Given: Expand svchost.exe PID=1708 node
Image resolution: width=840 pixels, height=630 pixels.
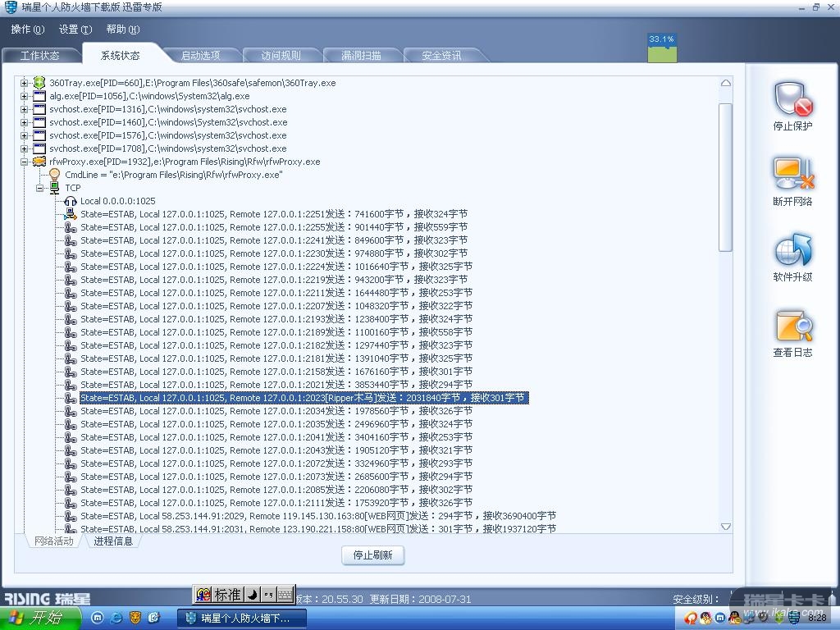Looking at the screenshot, I should 24,148.
